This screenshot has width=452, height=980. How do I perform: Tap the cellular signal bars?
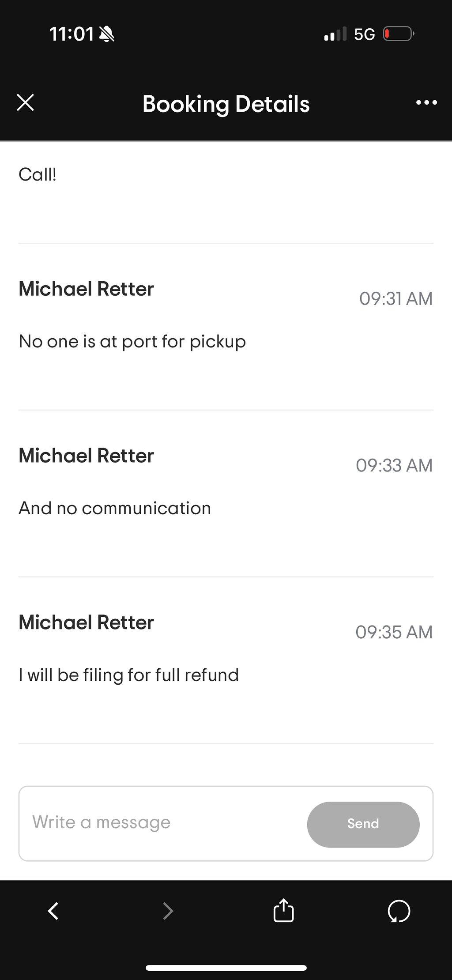335,34
